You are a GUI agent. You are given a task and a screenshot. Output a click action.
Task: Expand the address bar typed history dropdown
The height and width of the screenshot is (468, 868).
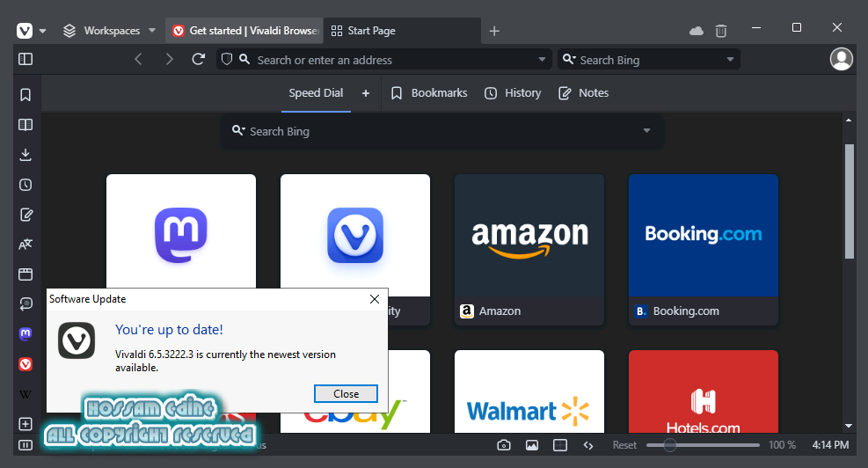coord(542,59)
